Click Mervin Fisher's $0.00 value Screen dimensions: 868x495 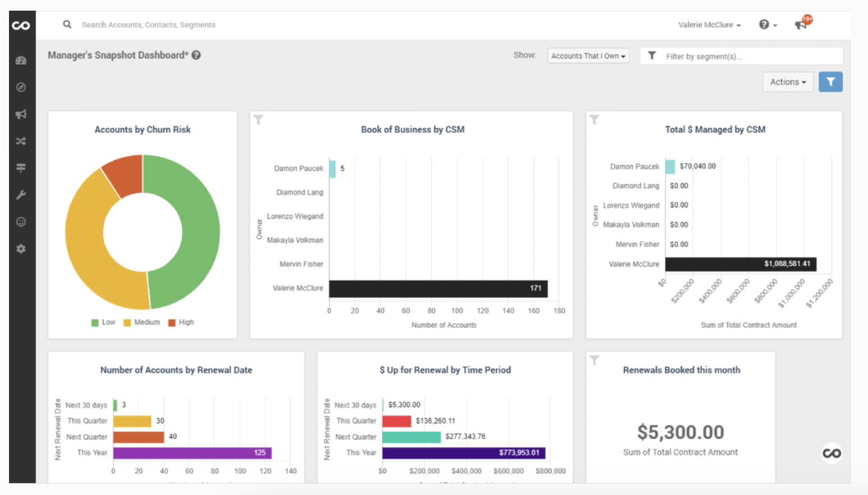tap(679, 244)
